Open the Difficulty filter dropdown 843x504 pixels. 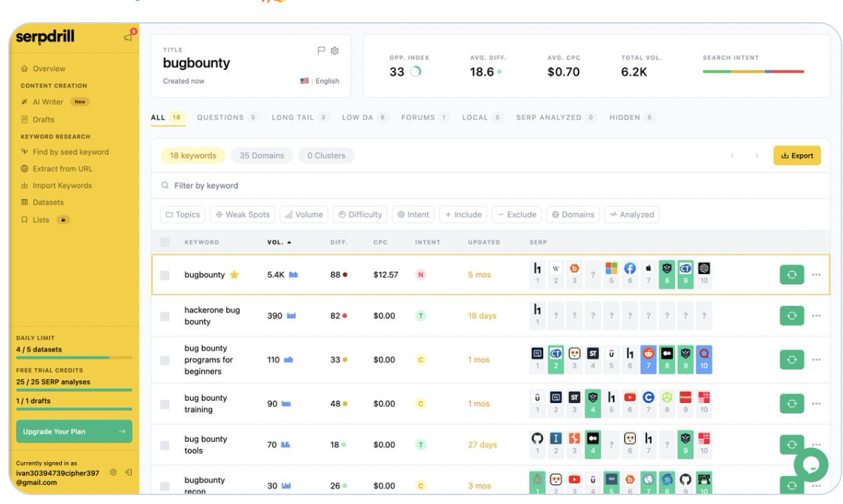point(360,214)
